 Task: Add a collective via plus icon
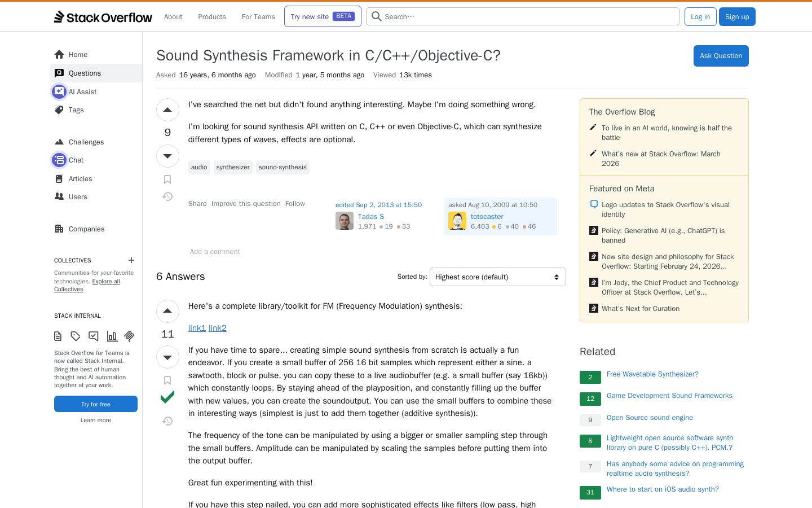(x=131, y=260)
